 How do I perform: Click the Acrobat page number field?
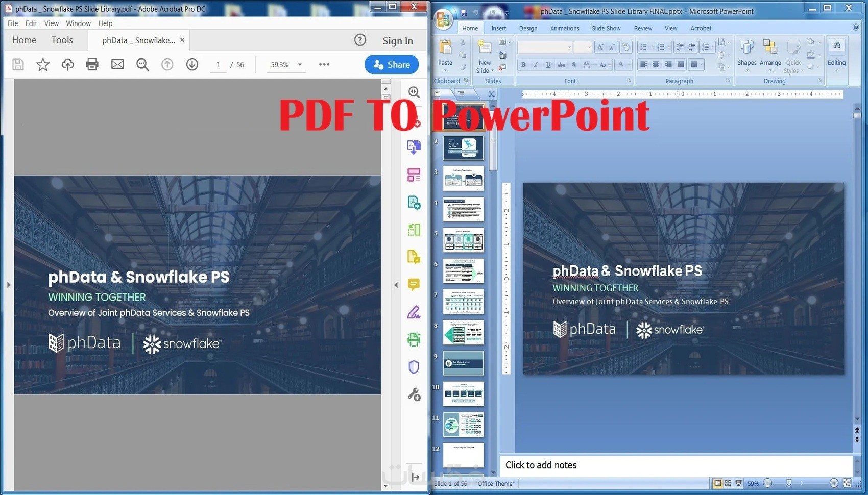(x=218, y=65)
